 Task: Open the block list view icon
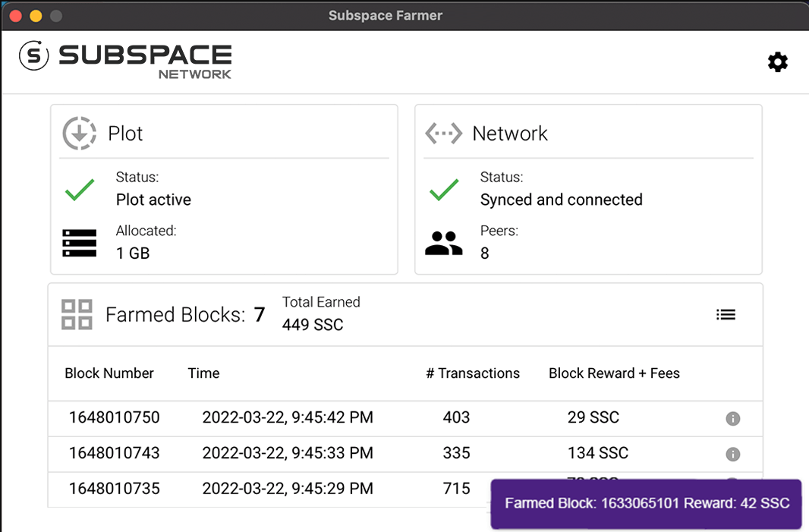pos(726,314)
